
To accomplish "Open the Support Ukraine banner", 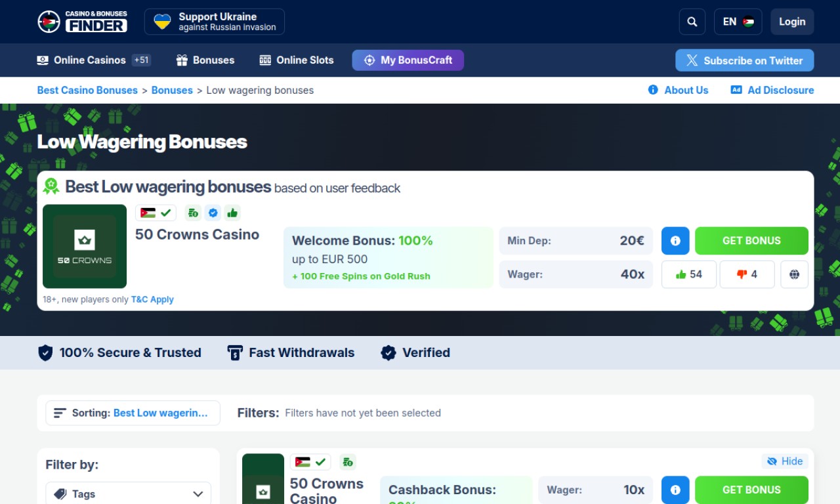I will click(215, 22).
